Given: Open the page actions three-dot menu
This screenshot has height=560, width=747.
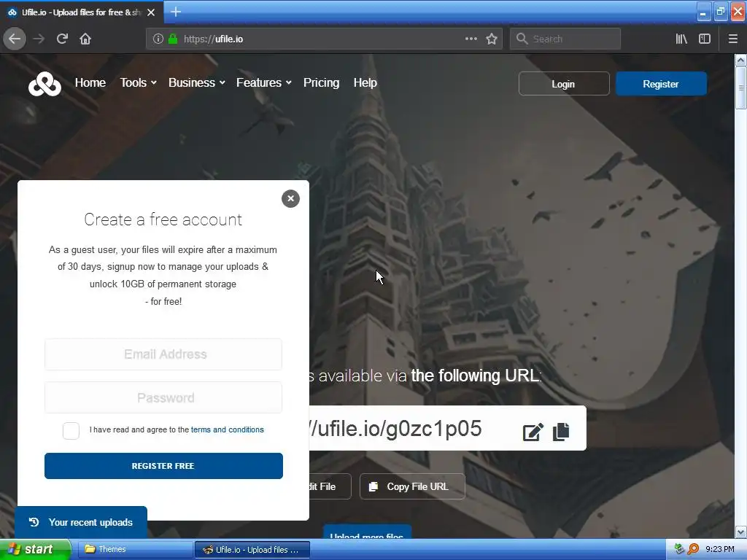Looking at the screenshot, I should (x=471, y=39).
